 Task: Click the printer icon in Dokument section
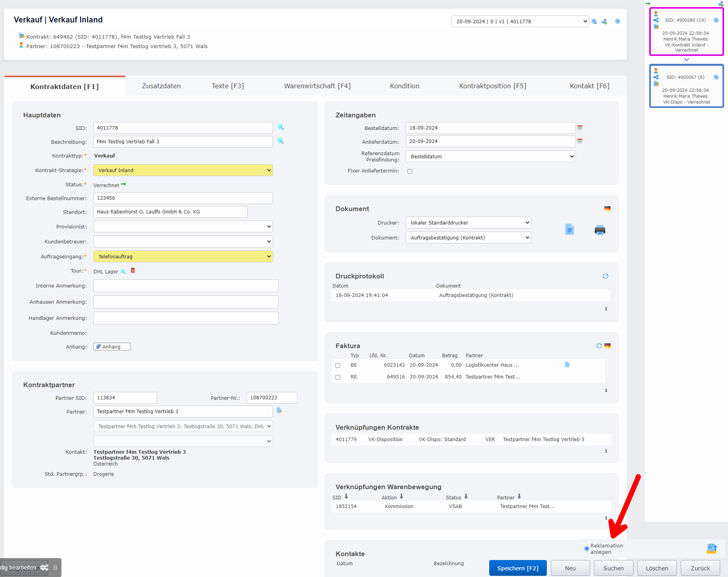600,230
